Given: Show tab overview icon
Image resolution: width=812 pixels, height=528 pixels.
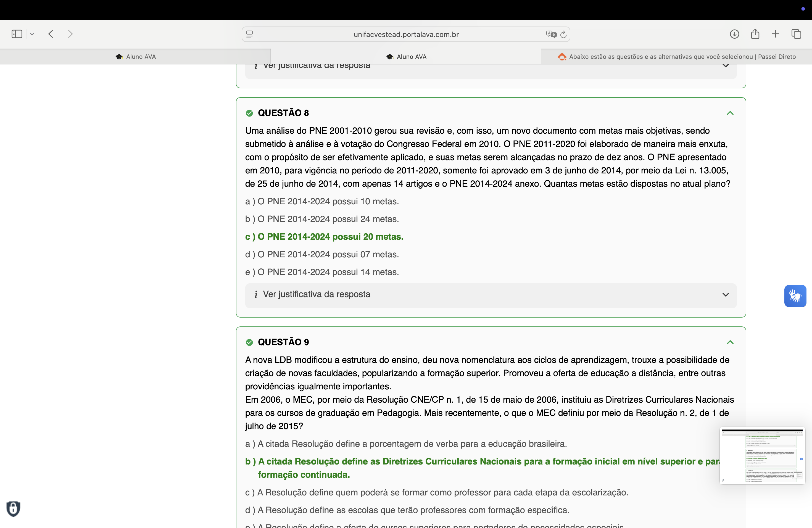Looking at the screenshot, I should 796,34.
